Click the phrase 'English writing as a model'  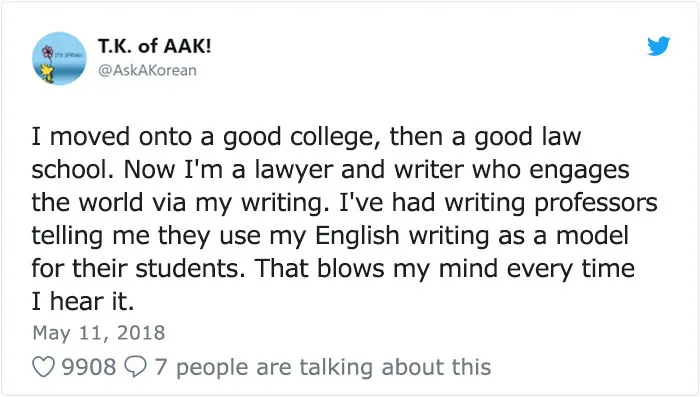471,237
